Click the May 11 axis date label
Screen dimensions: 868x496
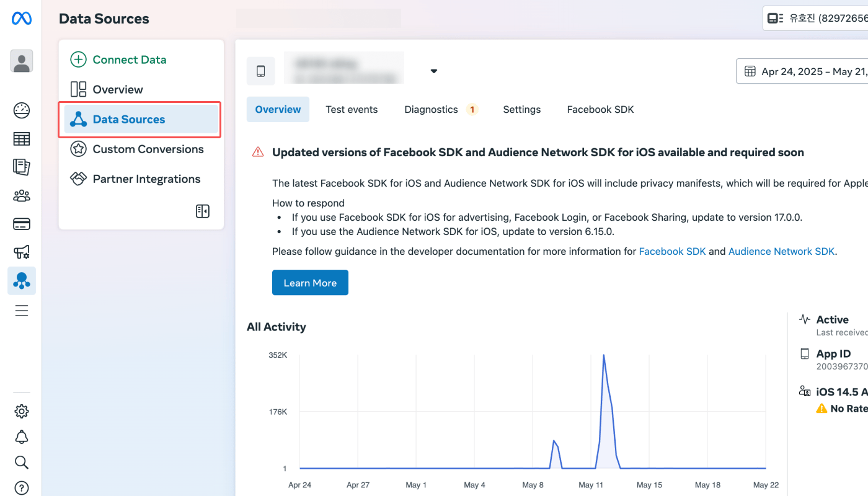[x=591, y=485]
